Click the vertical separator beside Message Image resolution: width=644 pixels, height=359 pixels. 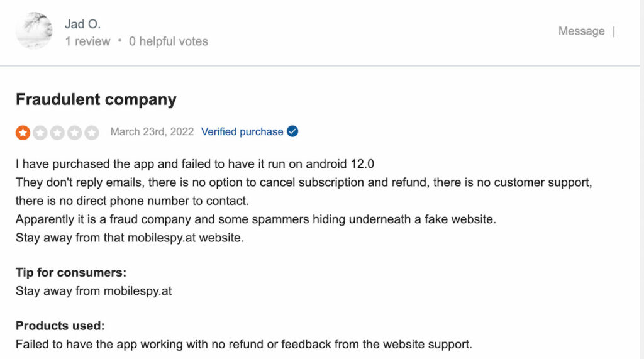[x=614, y=31]
